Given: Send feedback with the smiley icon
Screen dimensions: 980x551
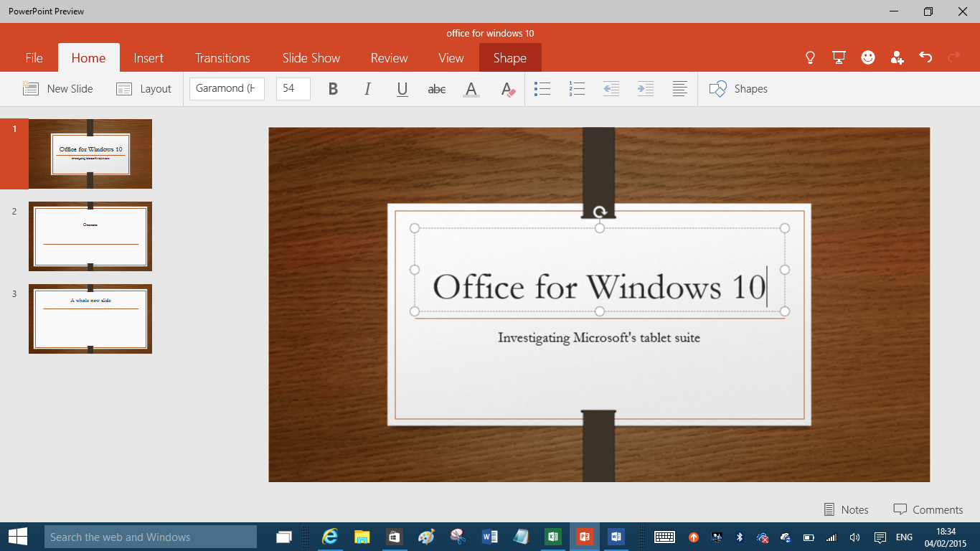Looking at the screenshot, I should (x=867, y=57).
